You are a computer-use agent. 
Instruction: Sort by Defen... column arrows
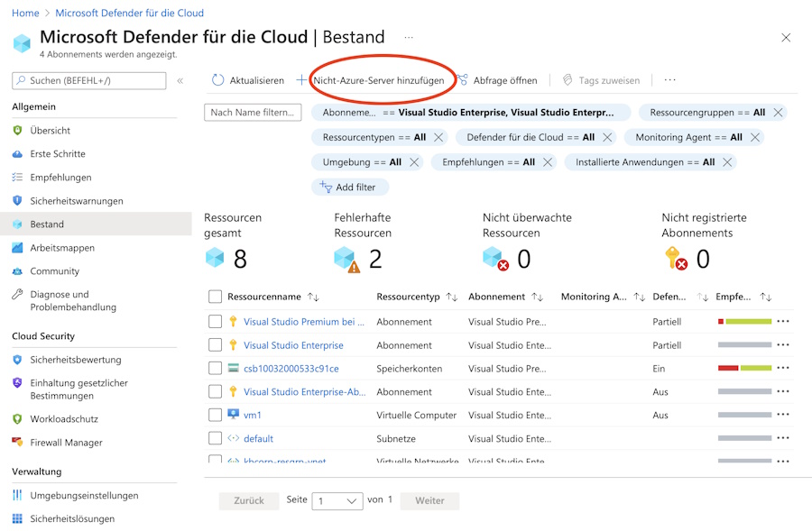[x=702, y=297]
